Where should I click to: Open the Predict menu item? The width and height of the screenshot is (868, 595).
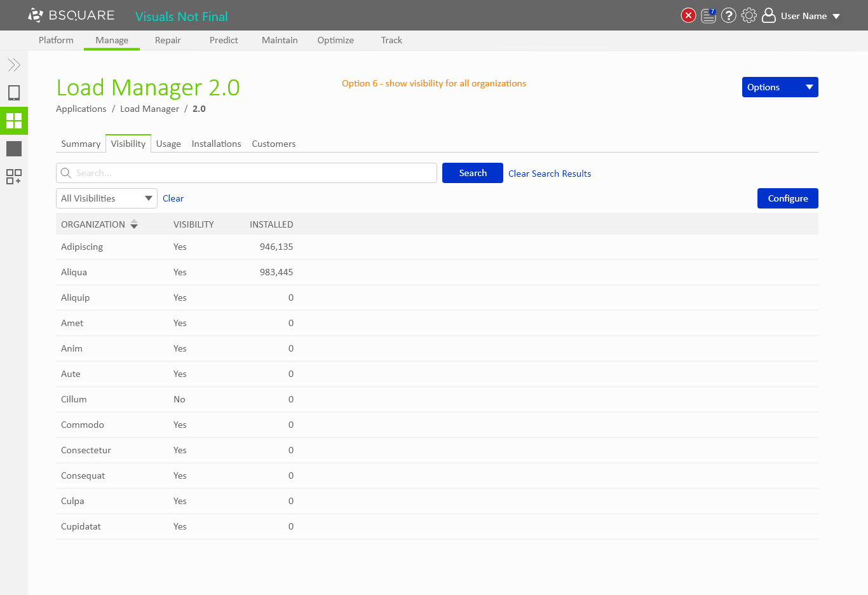coord(224,40)
